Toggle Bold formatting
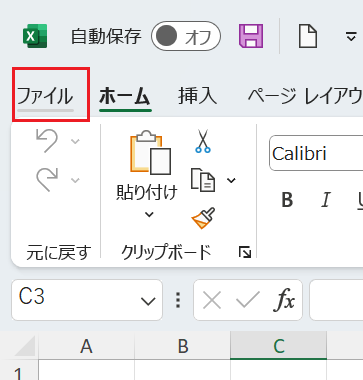 (x=287, y=200)
